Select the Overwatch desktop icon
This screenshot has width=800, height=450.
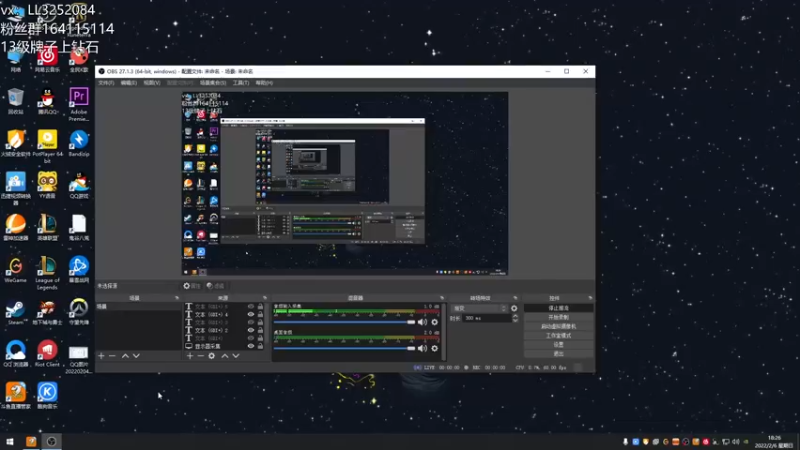(79, 312)
